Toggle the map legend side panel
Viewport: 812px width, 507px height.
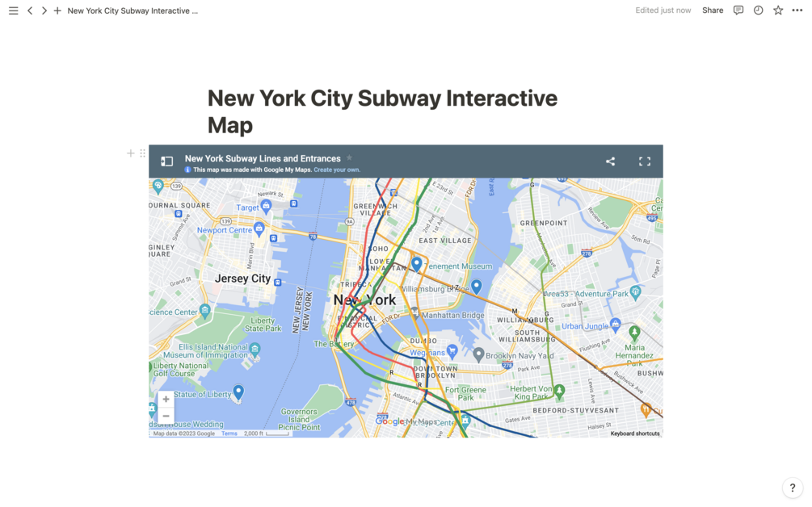coord(166,161)
